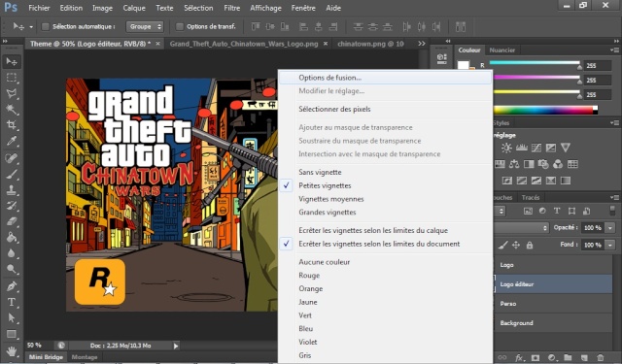Select the Magic Wand tool
622x364 pixels.
[12, 110]
